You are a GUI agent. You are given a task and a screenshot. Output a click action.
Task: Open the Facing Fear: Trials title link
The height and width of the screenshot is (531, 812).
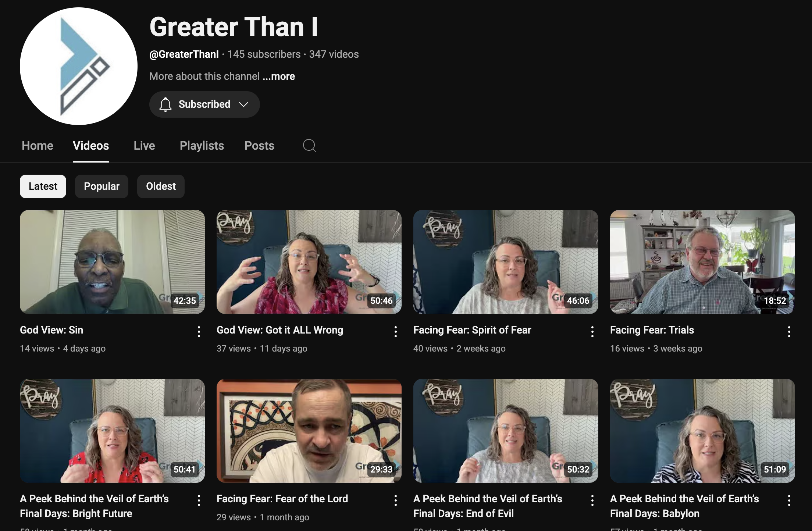pyautogui.click(x=652, y=330)
